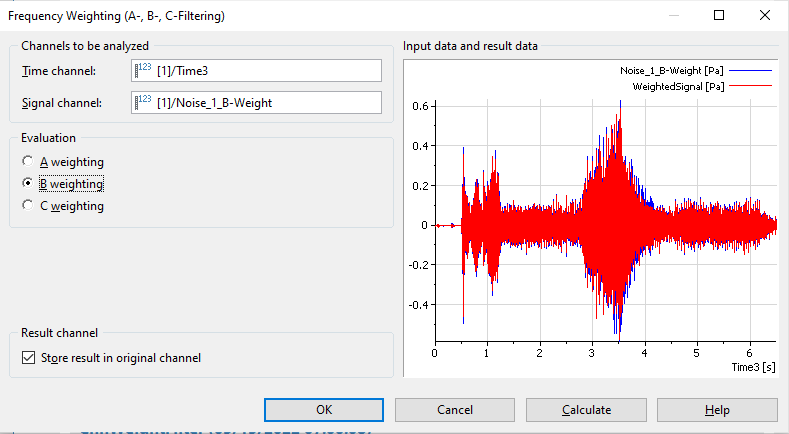Click the Time3 [s] x-axis label
This screenshot has height=434, width=789.
(753, 368)
